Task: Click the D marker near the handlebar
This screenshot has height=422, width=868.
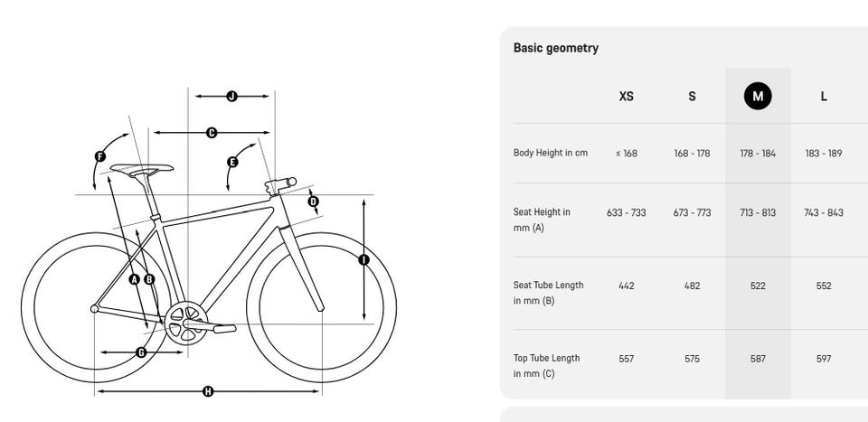Action: coord(314,202)
